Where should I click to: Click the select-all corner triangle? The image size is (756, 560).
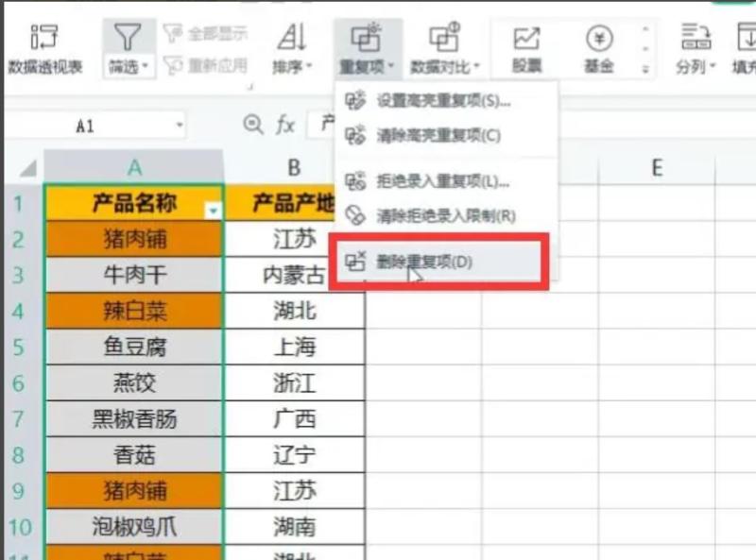pos(28,168)
